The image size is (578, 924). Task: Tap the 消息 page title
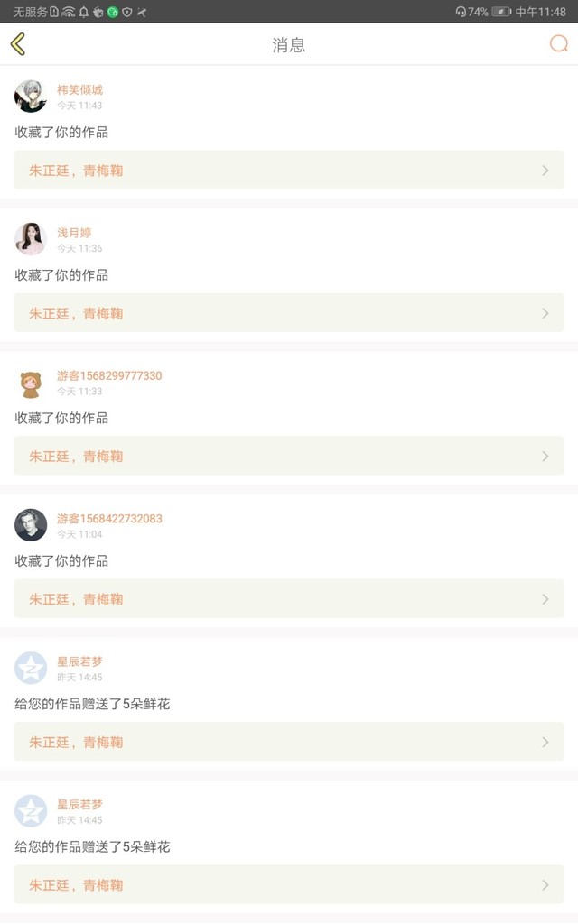289,45
